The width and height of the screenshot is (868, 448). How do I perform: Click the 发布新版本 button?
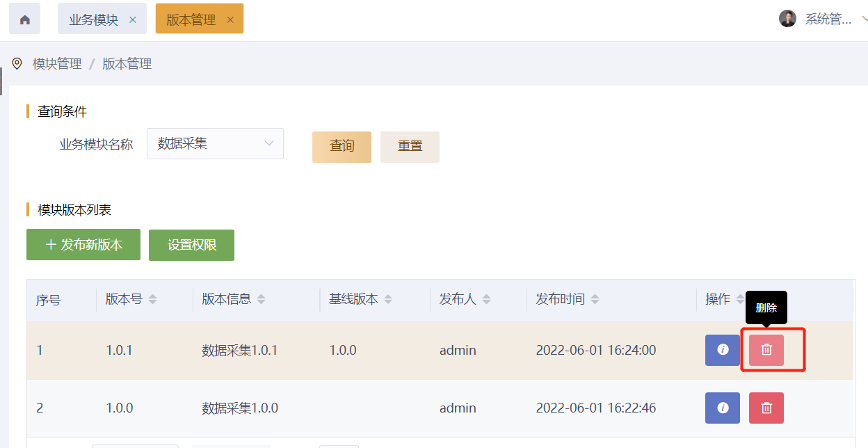click(83, 245)
